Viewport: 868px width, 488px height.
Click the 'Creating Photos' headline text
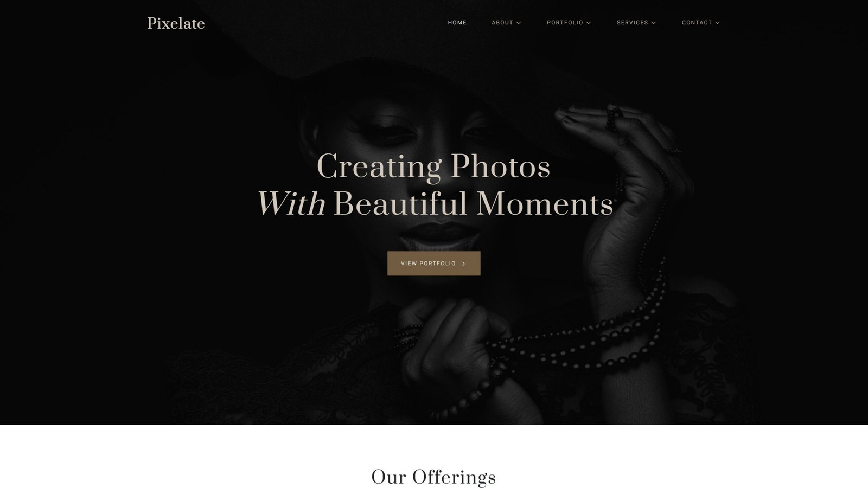click(433, 166)
